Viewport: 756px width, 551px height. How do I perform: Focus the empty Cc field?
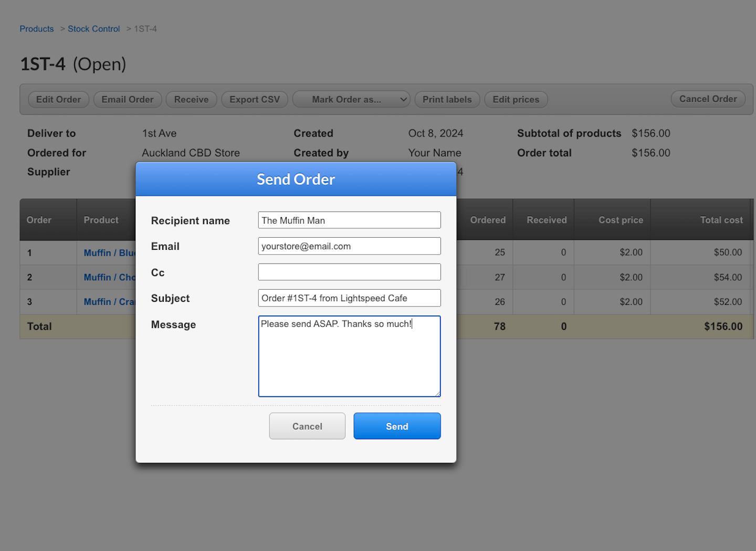pyautogui.click(x=349, y=272)
